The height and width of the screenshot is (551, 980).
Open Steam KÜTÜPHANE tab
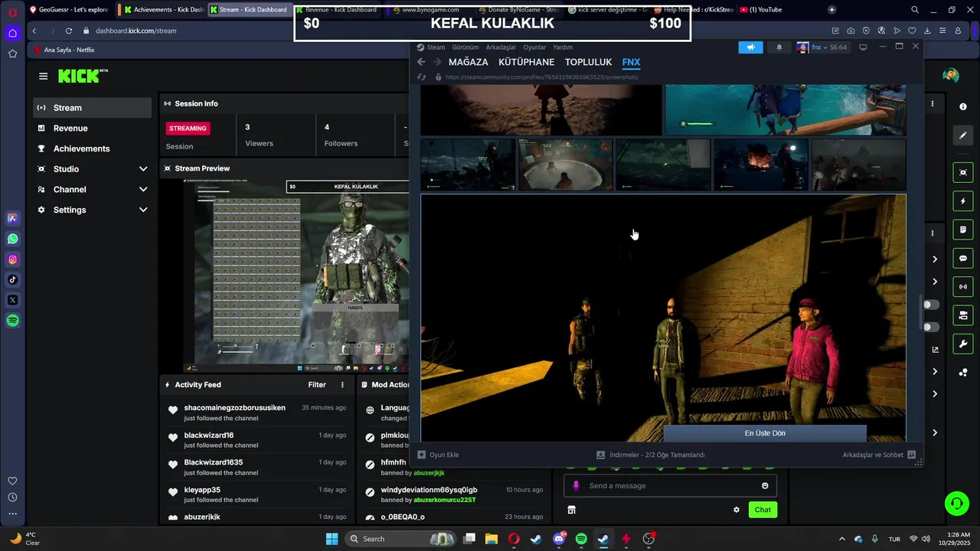tap(526, 62)
